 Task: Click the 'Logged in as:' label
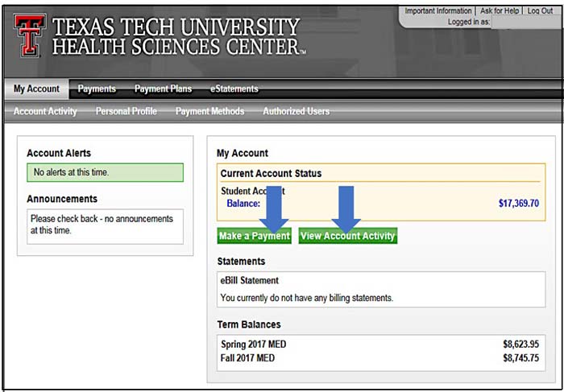click(469, 22)
